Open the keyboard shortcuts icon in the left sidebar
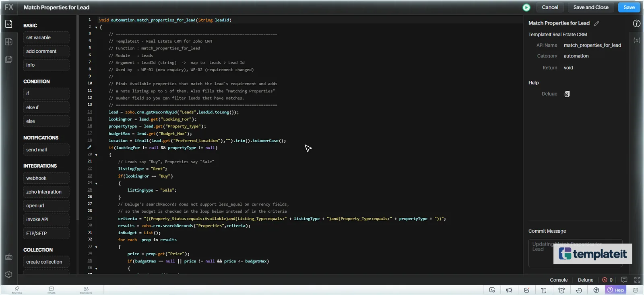Screen dimensions: 644x295 [8, 257]
